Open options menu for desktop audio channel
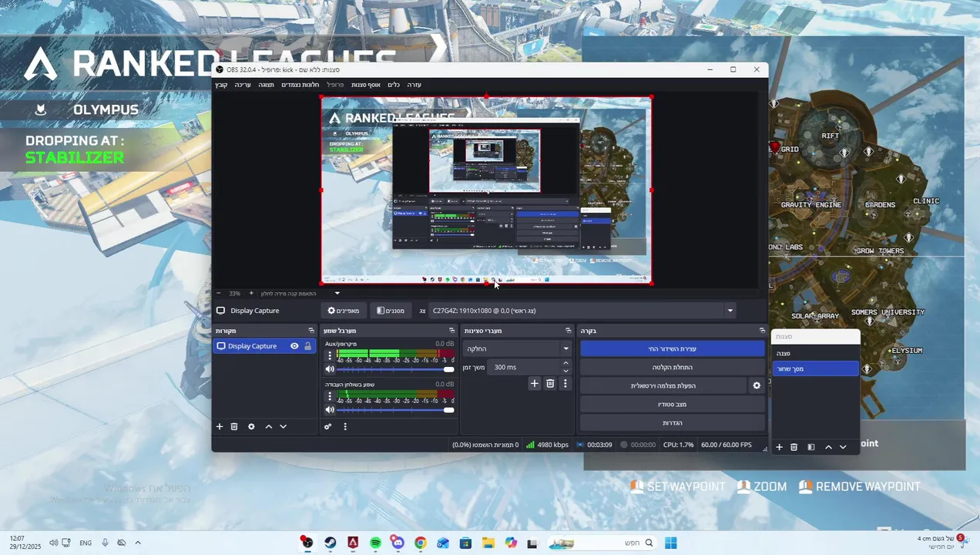Viewport: 980px width, 555px height. pyautogui.click(x=330, y=396)
